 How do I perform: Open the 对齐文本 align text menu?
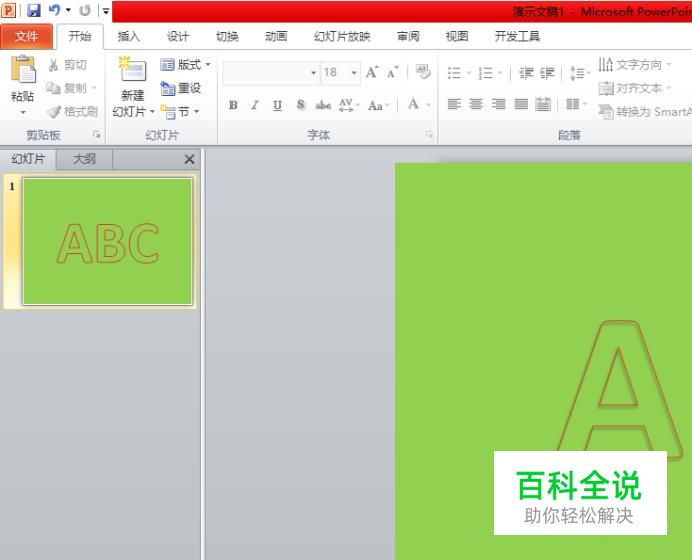635,88
